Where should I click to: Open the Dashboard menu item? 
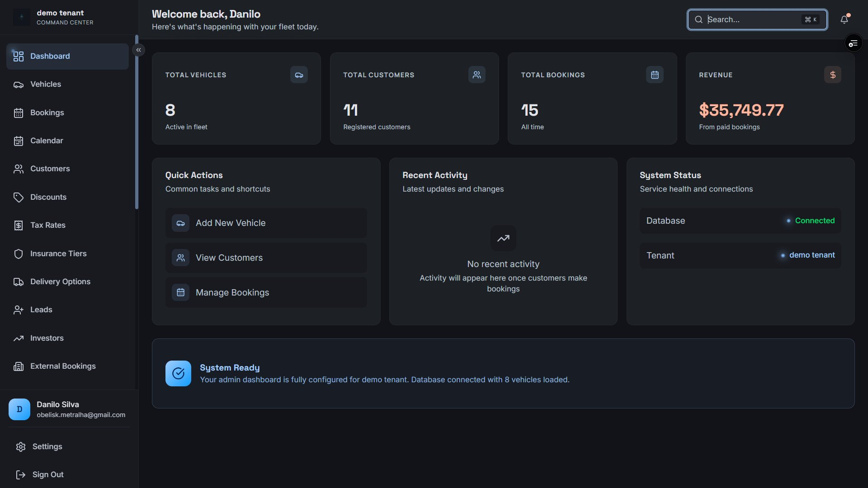[x=67, y=56]
